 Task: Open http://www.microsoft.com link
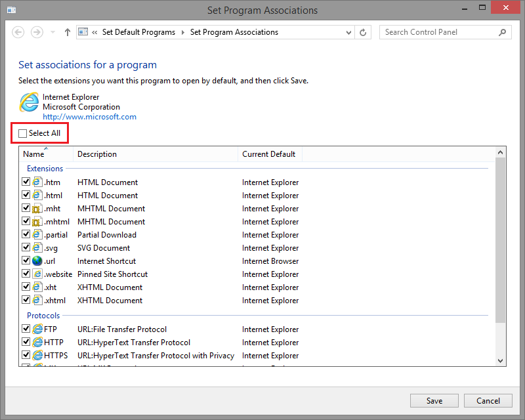pos(89,117)
